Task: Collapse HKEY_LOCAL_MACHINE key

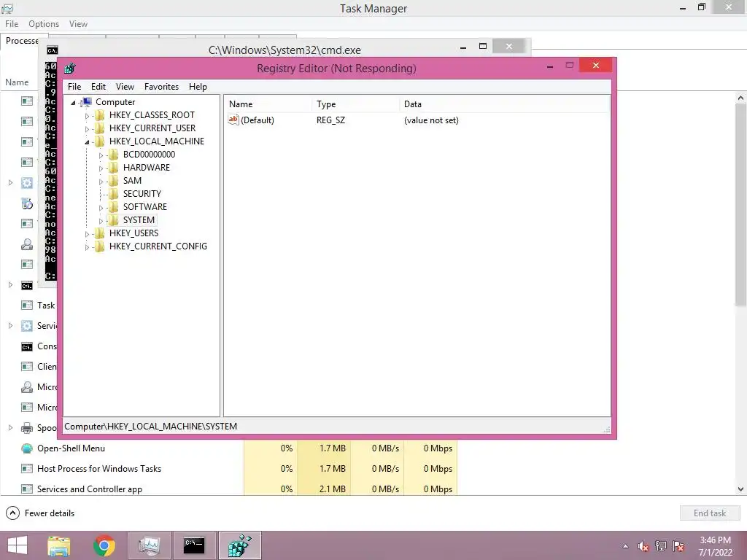Action: 87,142
